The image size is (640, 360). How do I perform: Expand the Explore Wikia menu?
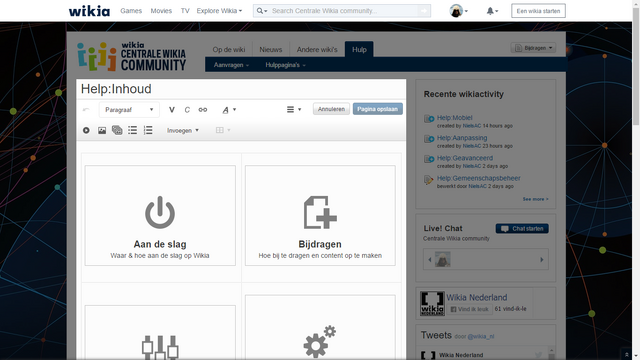(x=219, y=11)
